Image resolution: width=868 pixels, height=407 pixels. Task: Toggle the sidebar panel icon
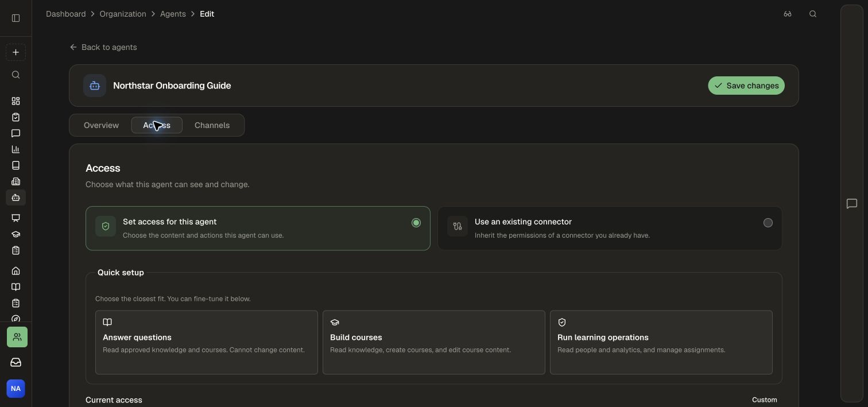15,18
